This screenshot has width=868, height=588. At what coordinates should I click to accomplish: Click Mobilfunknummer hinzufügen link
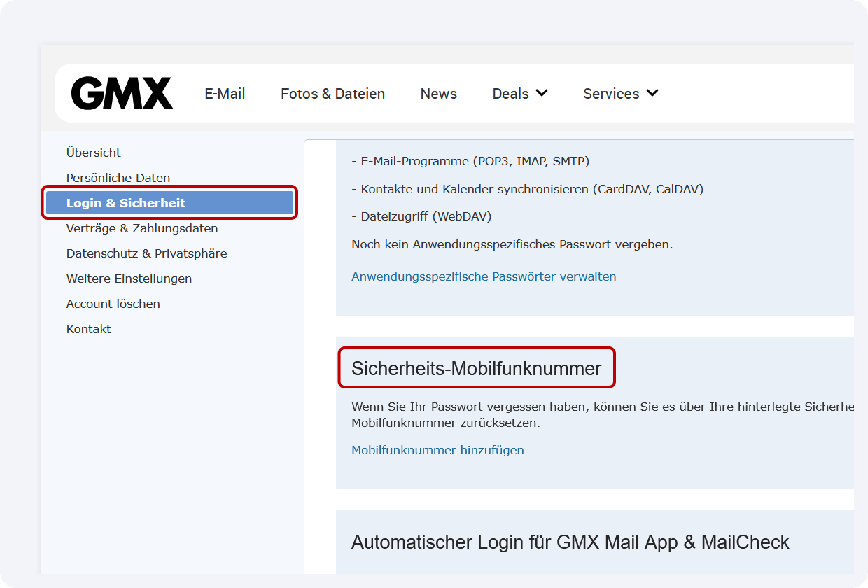coord(437,450)
